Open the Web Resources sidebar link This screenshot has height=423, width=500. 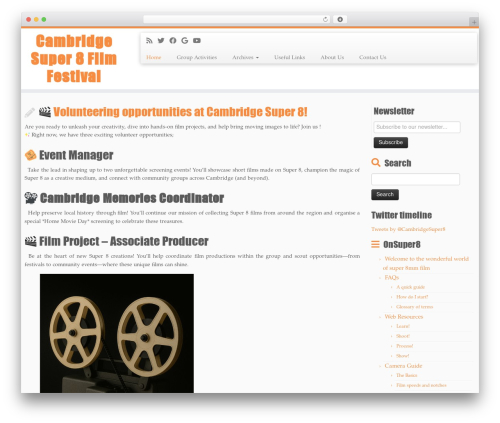[x=404, y=316]
